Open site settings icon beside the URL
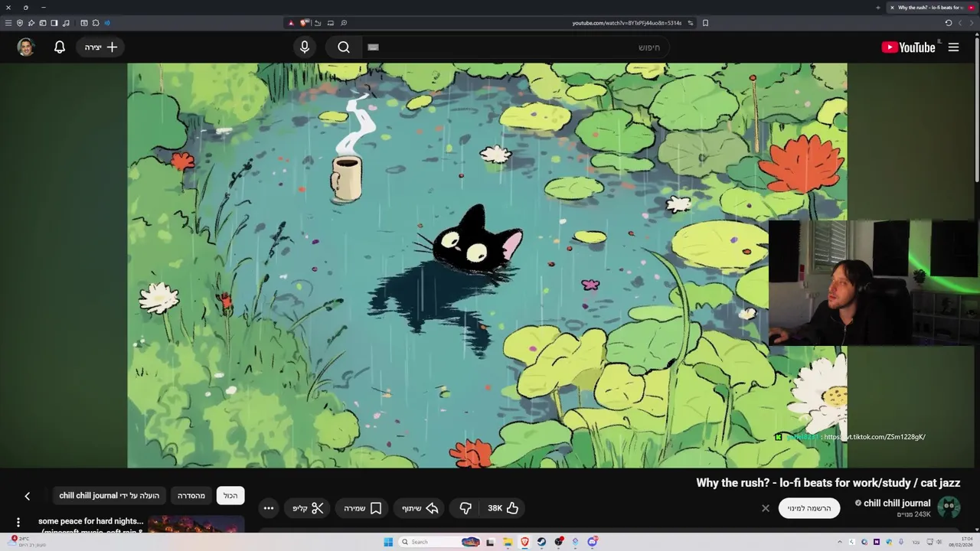The width and height of the screenshot is (980, 551). 690,23
